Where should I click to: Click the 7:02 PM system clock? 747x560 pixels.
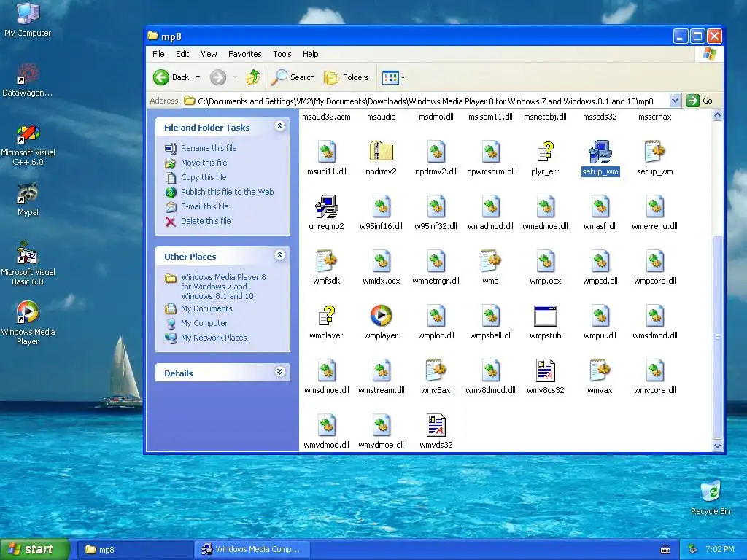[x=719, y=550]
